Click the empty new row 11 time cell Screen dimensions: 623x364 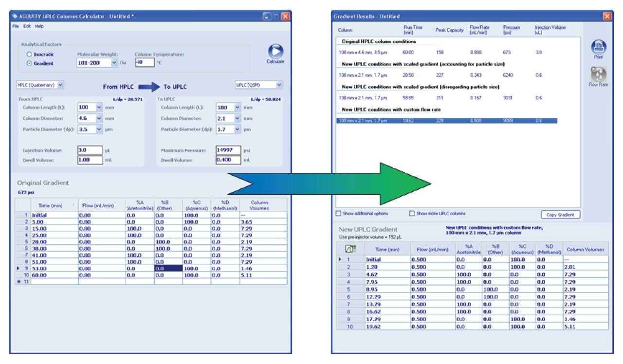click(55, 281)
